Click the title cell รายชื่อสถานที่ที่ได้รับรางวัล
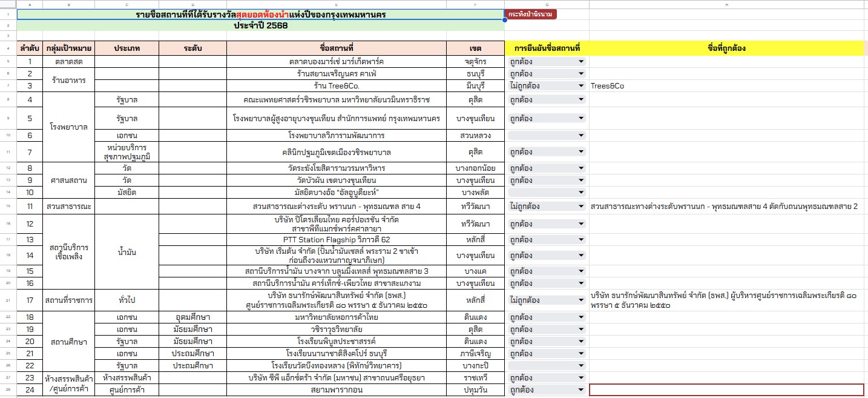 261,15
